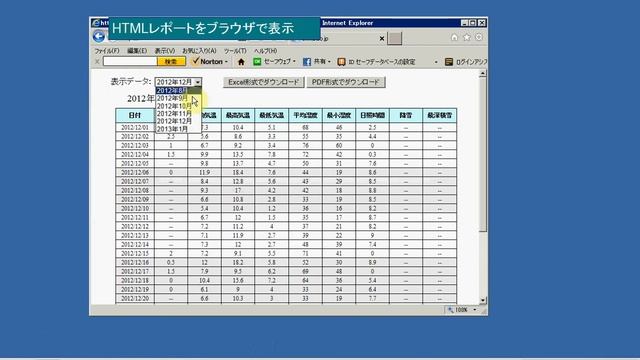Click the 日付 column header

coord(135,116)
